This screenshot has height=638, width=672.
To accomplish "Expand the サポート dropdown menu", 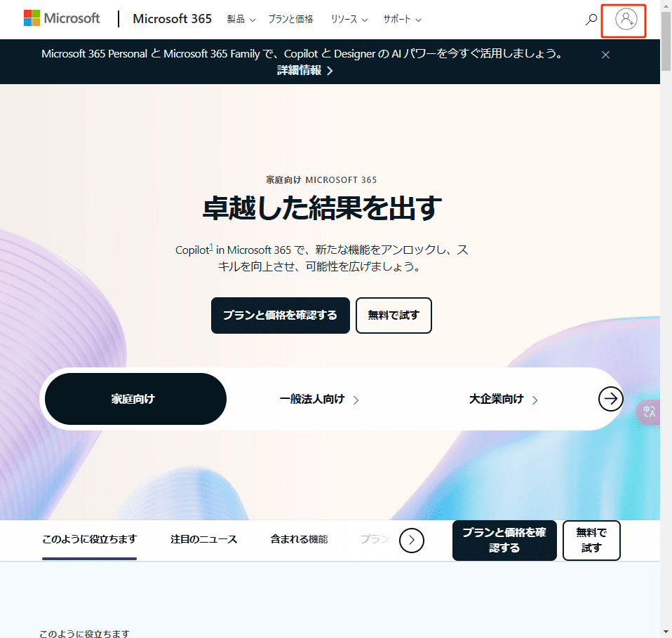I will (x=402, y=20).
